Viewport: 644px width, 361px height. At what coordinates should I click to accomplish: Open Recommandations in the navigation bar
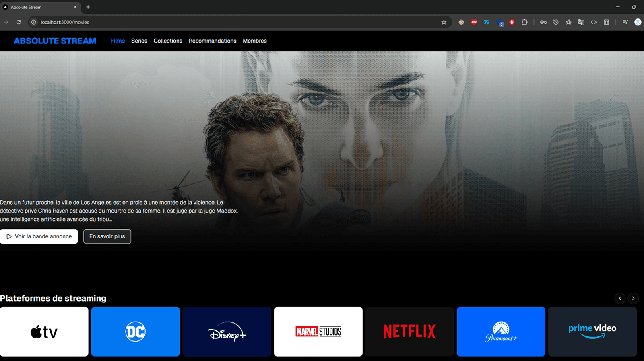point(212,41)
